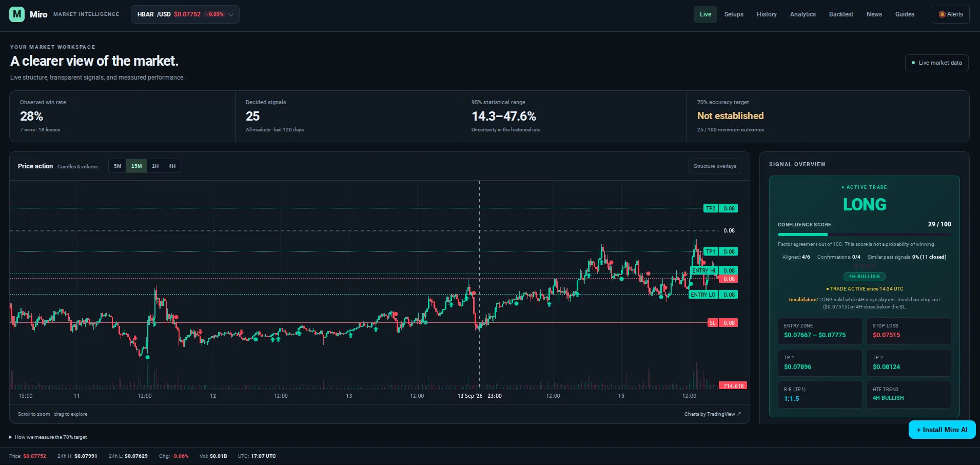Select the 5M timeframe
This screenshot has height=465, width=980.
(117, 166)
